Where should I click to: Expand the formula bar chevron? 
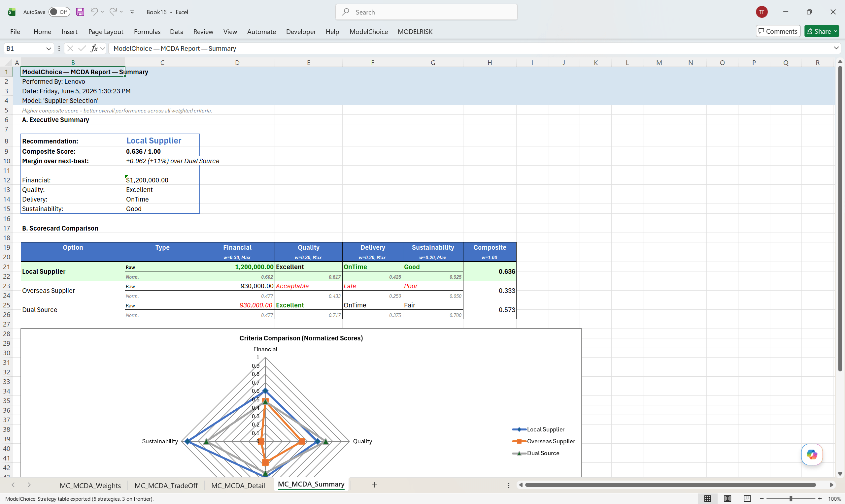click(x=836, y=48)
